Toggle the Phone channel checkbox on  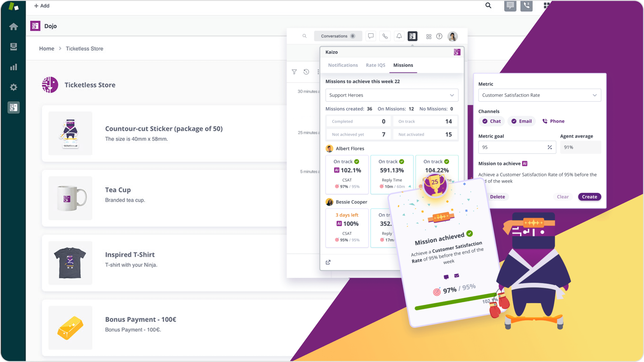[553, 121]
